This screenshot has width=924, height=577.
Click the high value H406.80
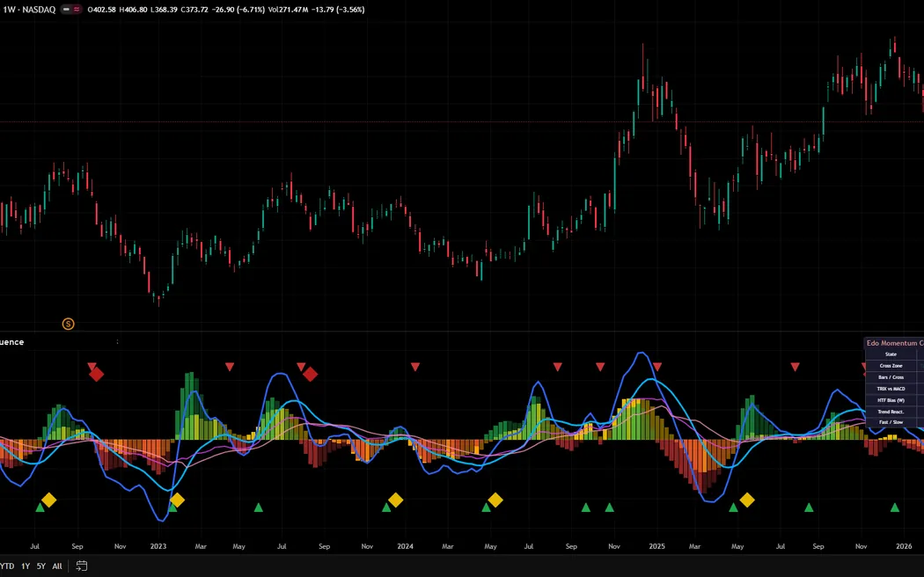click(x=133, y=10)
